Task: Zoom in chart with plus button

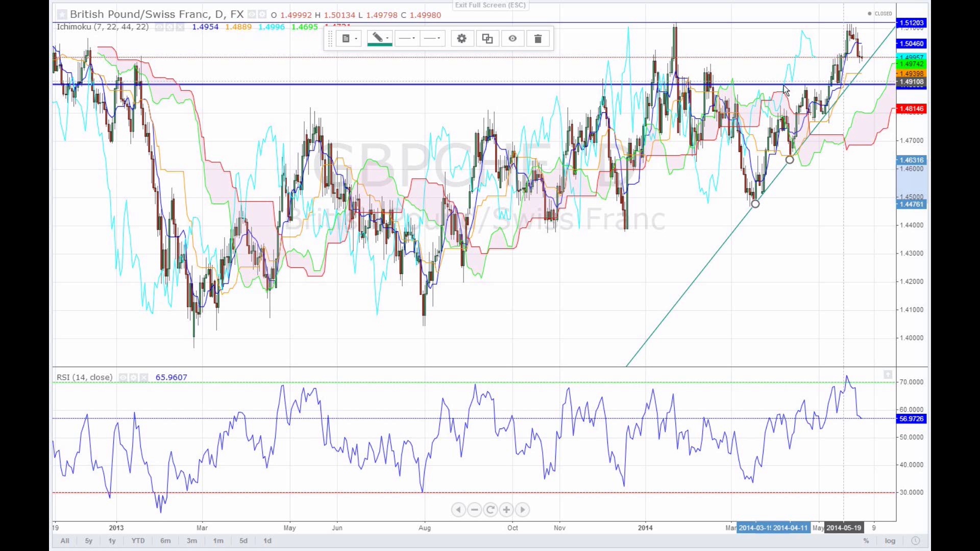Action: pos(506,510)
